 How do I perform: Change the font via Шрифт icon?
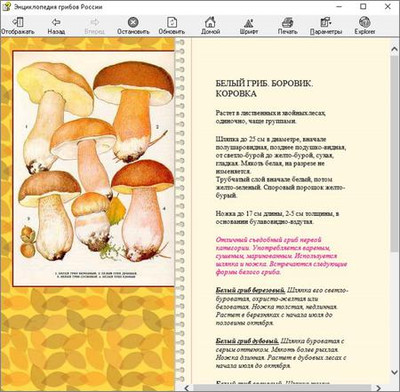249,22
